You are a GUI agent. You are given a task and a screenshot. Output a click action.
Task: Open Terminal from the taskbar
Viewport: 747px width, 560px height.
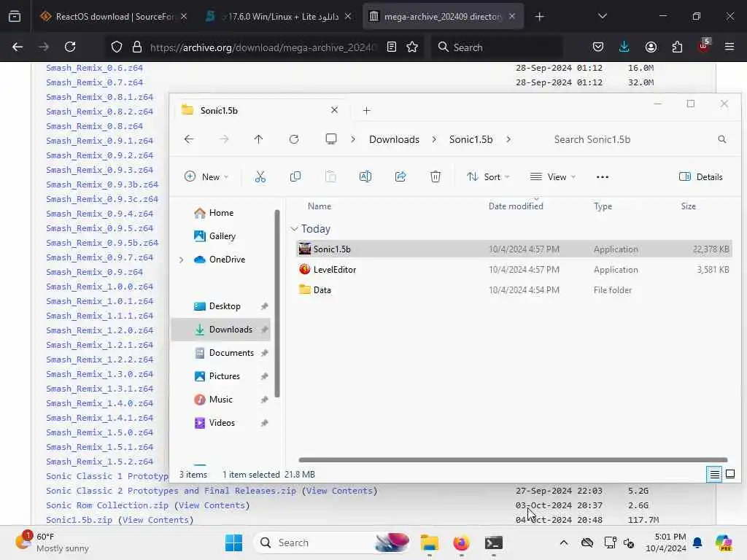click(x=494, y=542)
